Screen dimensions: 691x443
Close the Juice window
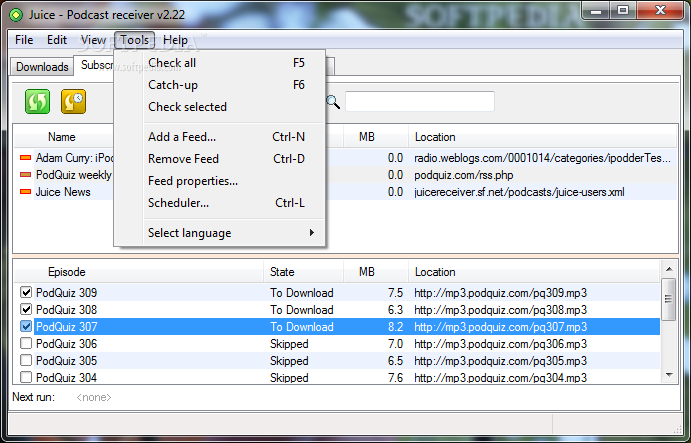click(x=660, y=11)
